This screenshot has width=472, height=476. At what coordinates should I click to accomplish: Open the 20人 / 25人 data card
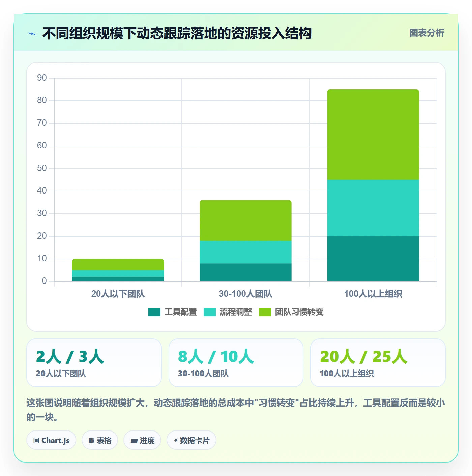(x=378, y=363)
